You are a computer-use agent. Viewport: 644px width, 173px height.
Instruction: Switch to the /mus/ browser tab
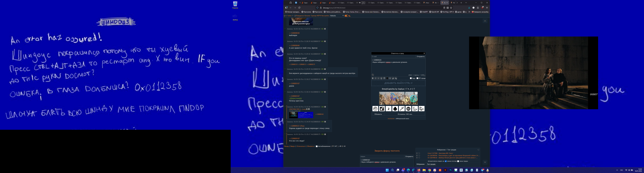pos(427,3)
